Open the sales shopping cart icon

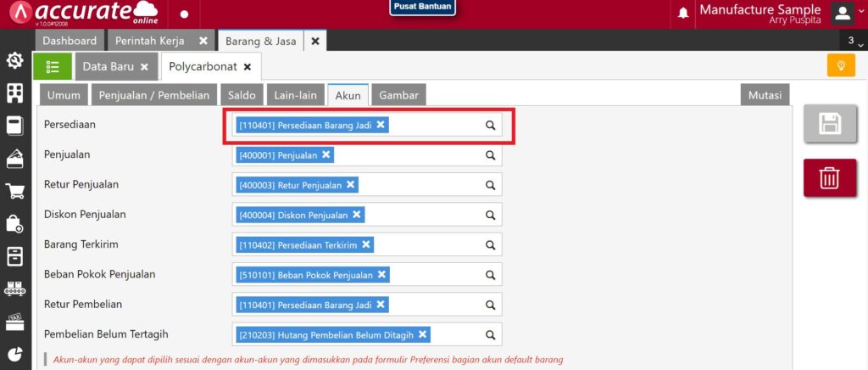[x=15, y=191]
